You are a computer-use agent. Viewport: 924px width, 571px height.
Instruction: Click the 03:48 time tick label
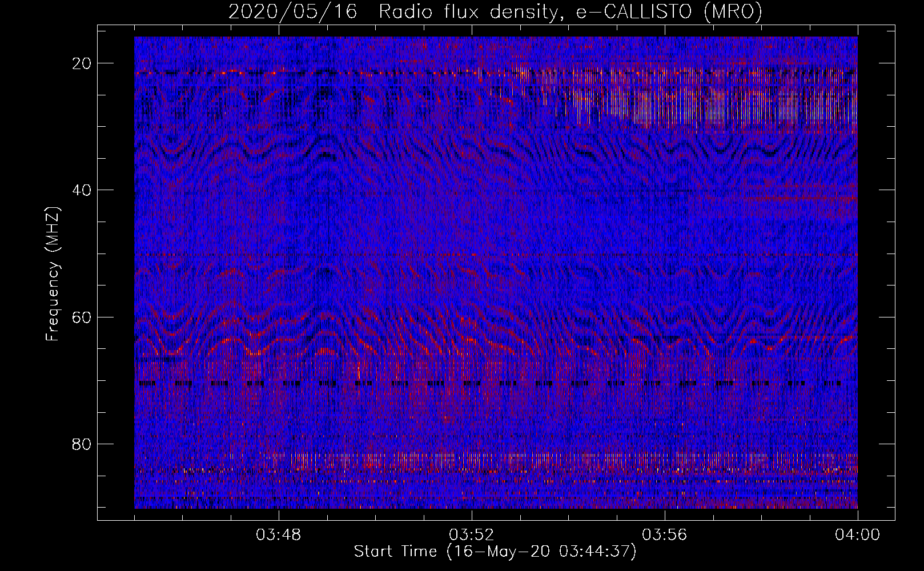click(x=279, y=535)
